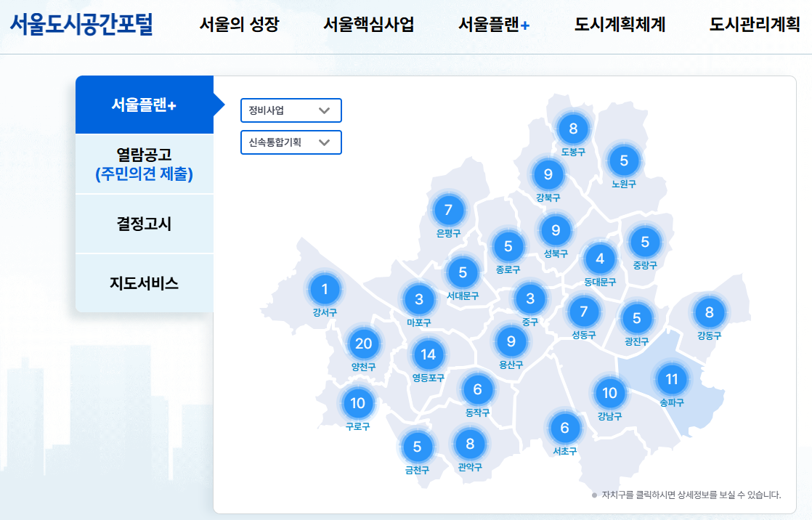This screenshot has width=812, height=520.
Task: Click the 중구 area on the Seoul map
Action: pos(530,298)
